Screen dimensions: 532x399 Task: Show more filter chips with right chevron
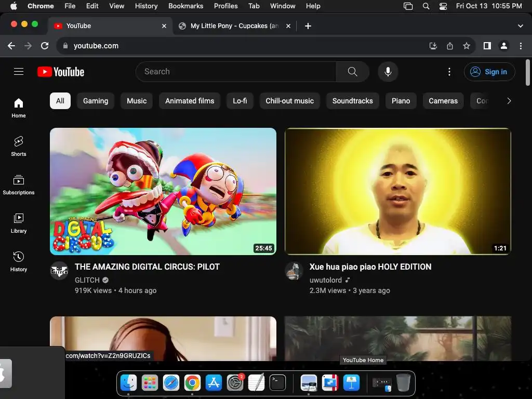coord(509,101)
